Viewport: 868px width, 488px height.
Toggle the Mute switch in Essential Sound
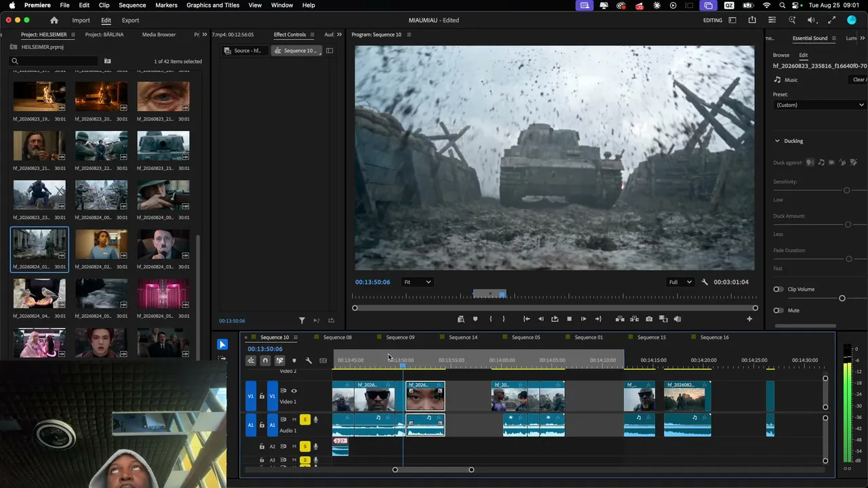tap(778, 310)
